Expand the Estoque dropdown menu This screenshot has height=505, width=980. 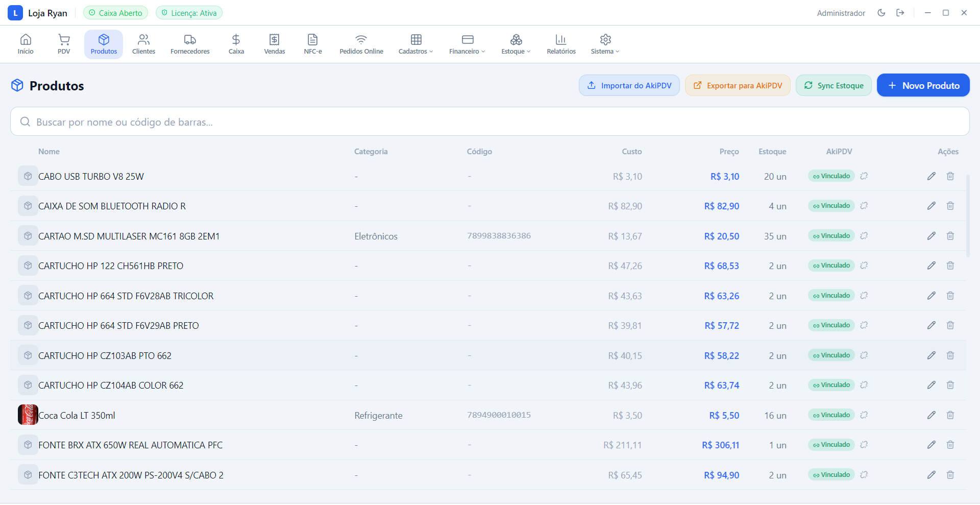click(516, 44)
